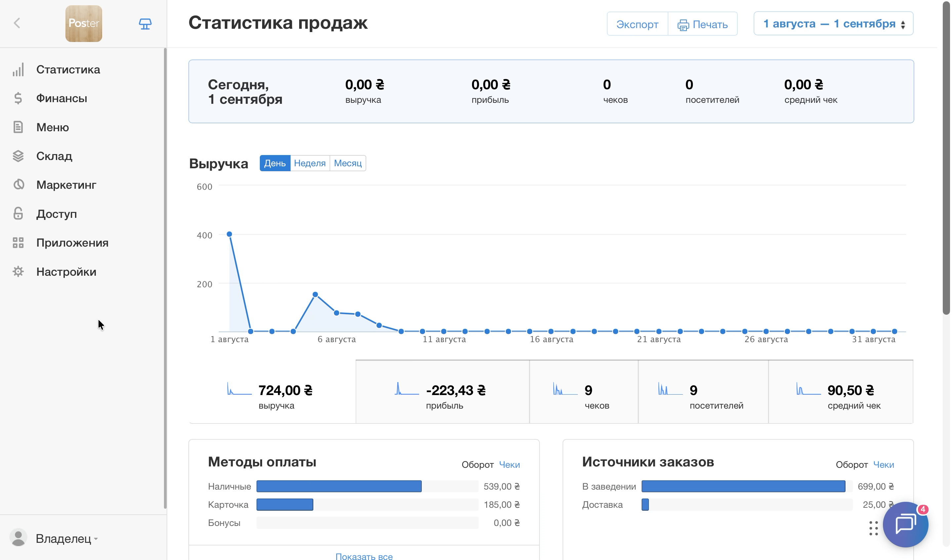Screen dimensions: 952x560
Task: Select the 9 посетителей metric tab
Action: click(703, 392)
